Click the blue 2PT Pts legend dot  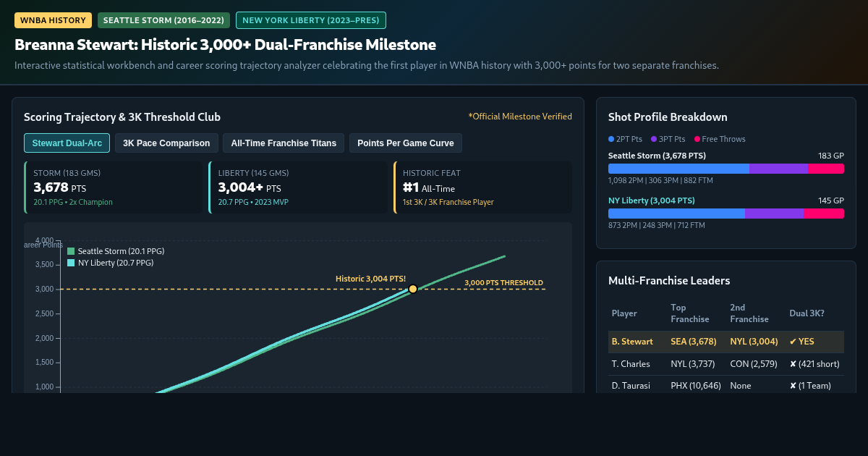[611, 139]
